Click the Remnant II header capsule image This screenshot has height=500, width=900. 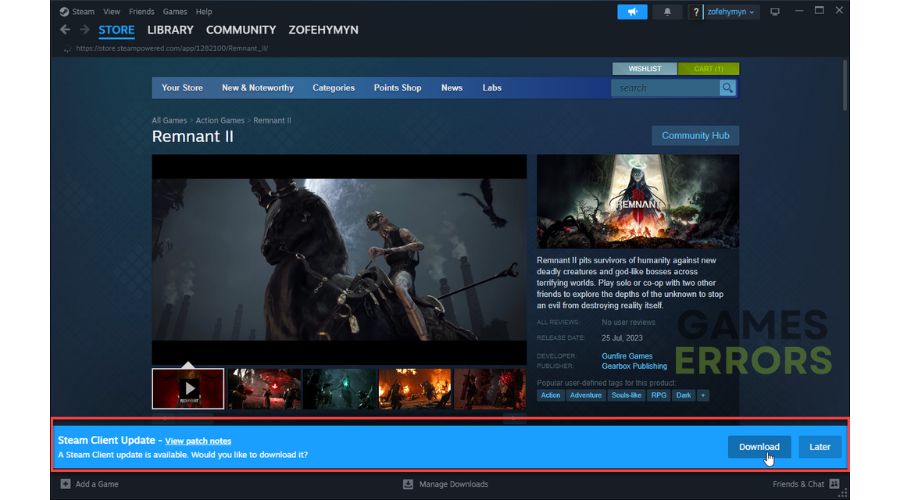tap(638, 201)
